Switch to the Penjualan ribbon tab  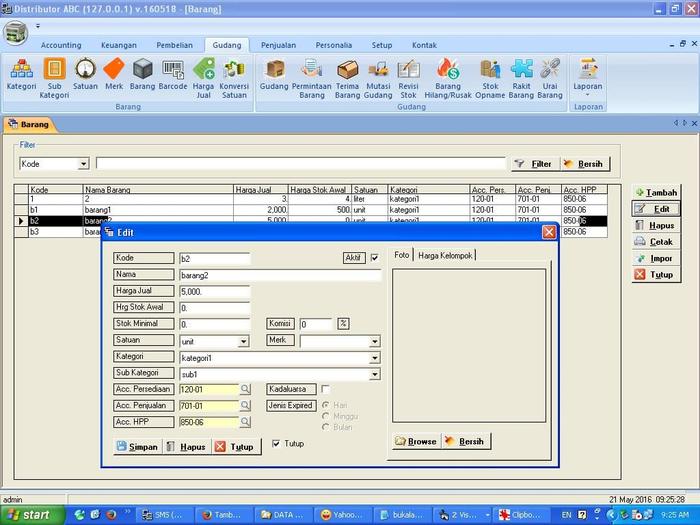(278, 45)
